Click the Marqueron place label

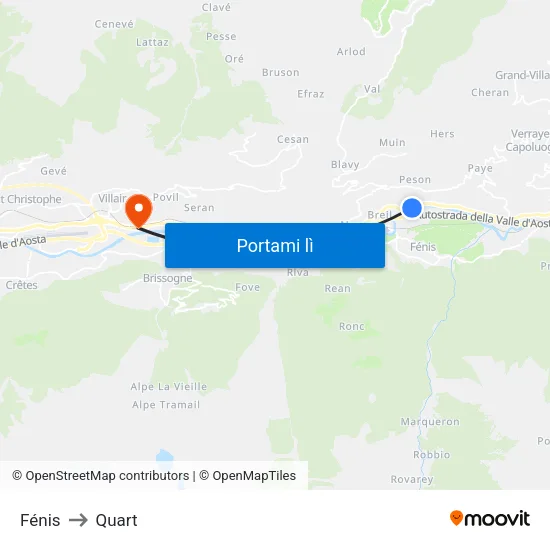click(430, 421)
